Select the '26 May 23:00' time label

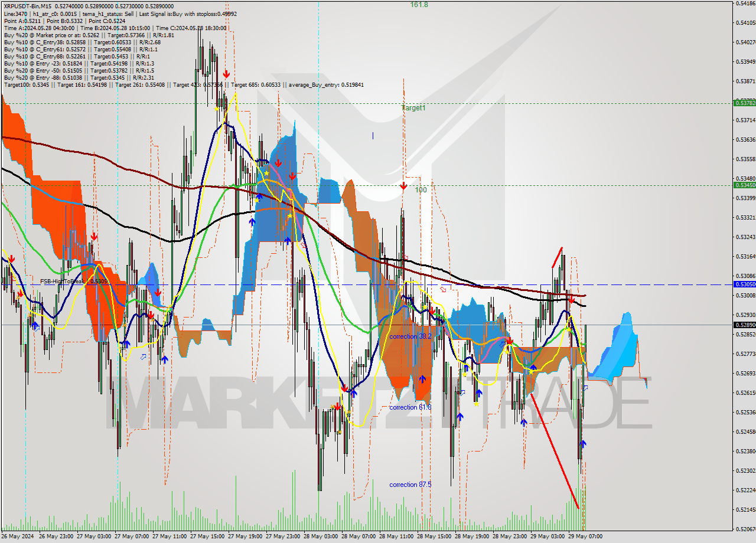click(x=56, y=537)
